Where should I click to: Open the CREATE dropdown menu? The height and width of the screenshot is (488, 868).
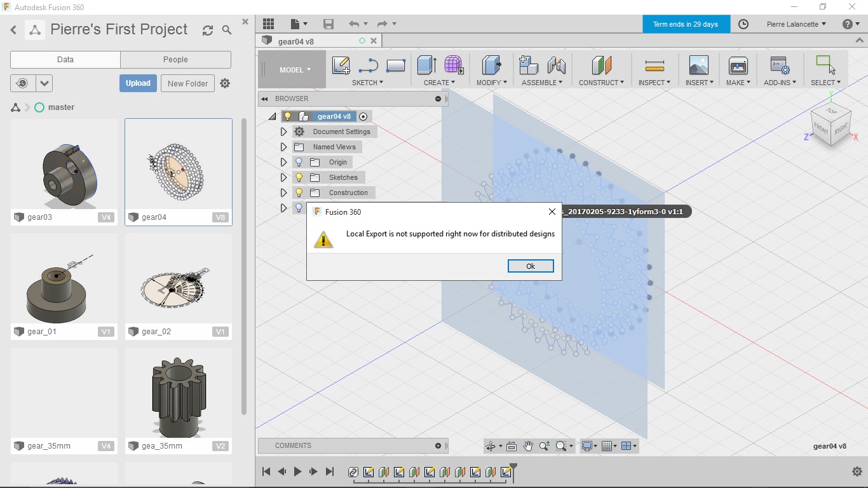tap(439, 83)
